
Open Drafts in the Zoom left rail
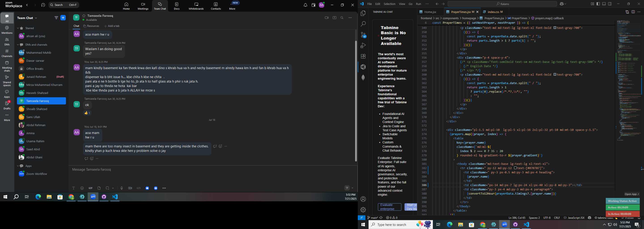(7, 106)
